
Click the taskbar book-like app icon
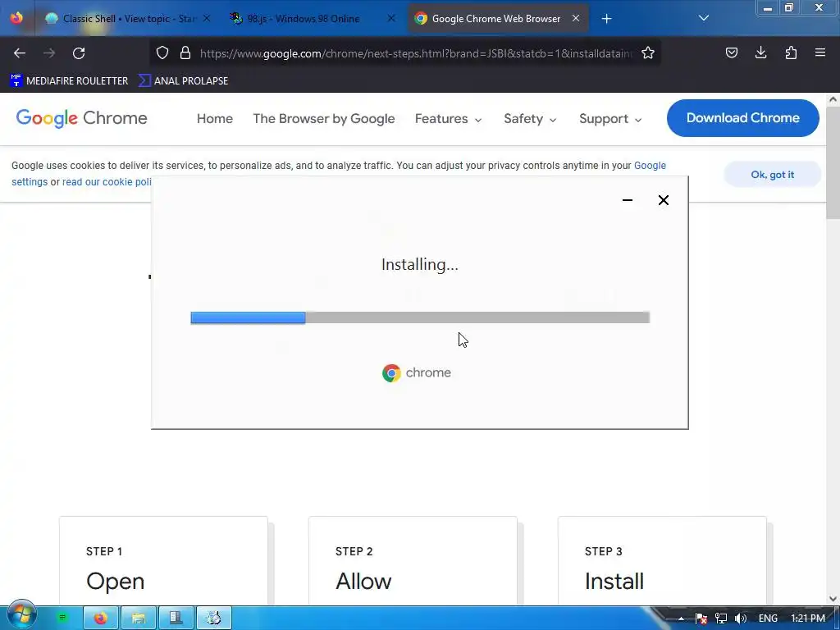176,619
